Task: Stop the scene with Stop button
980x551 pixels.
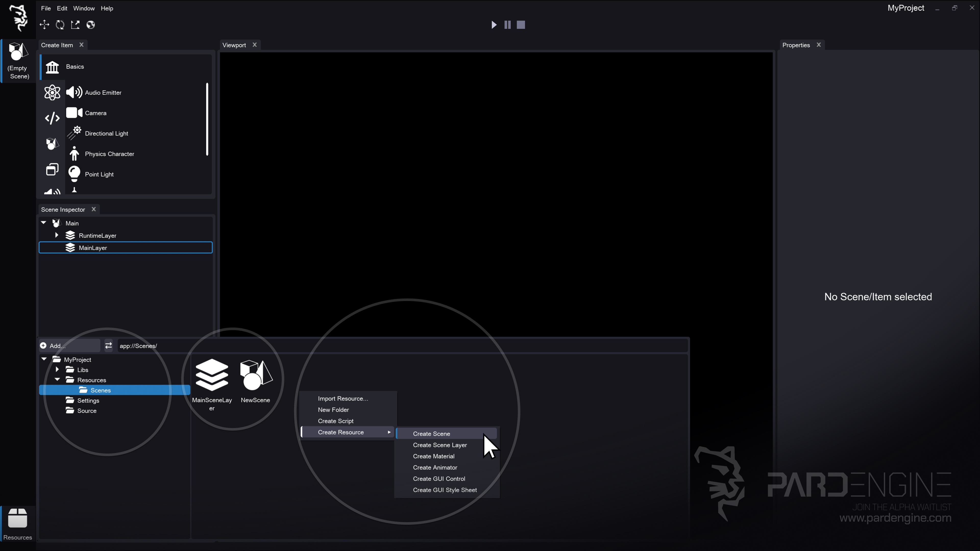Action: point(521,25)
